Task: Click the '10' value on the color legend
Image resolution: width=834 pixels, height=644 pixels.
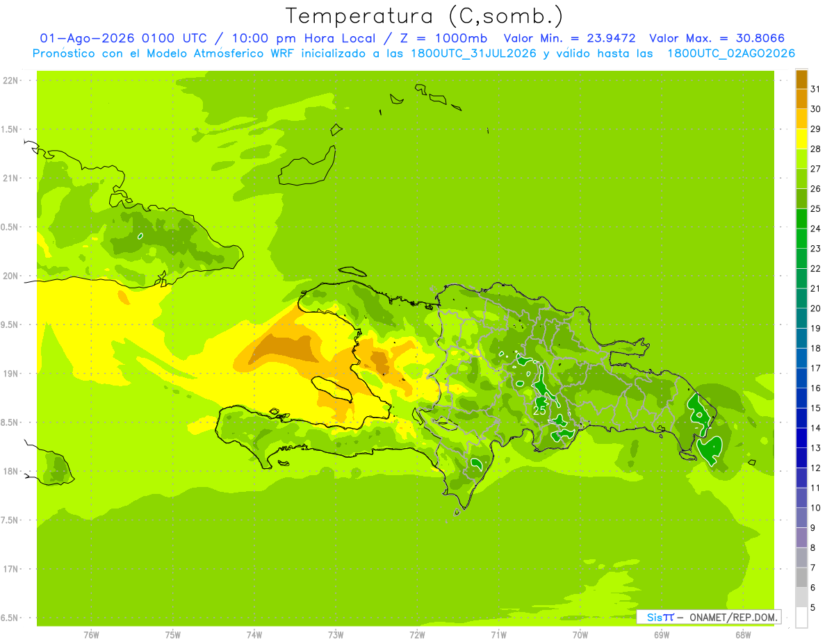Action: pos(816,508)
